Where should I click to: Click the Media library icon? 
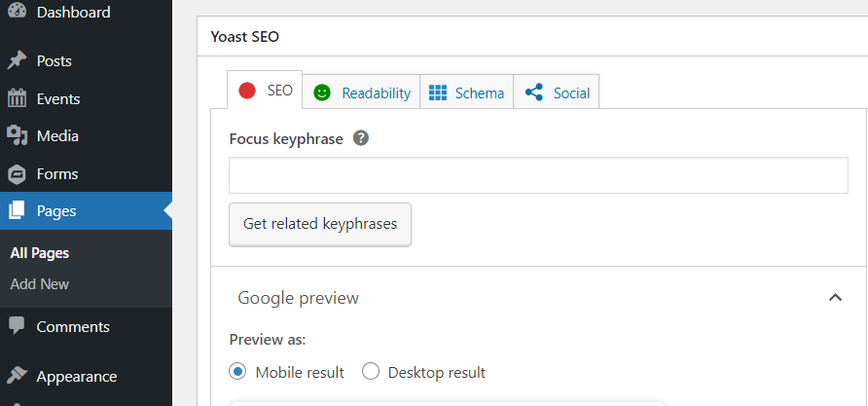18,135
